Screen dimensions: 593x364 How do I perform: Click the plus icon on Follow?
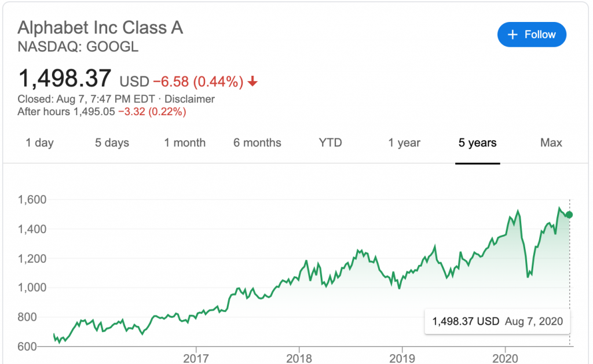[x=512, y=35]
